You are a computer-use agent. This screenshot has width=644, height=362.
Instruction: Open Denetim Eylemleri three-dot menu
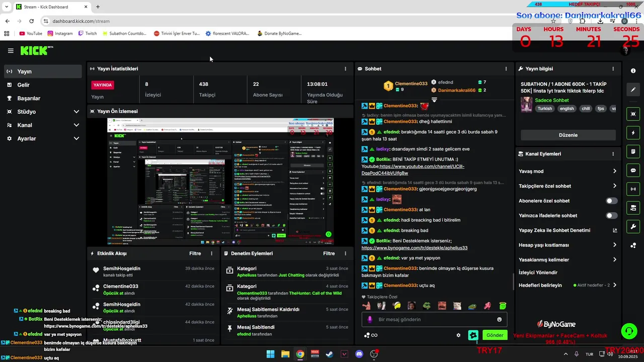pos(345,254)
